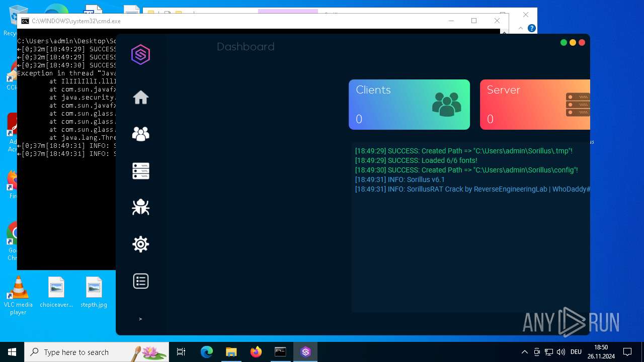Screen dimensions: 644x362
Task: Click the network tray icon
Action: (549, 352)
